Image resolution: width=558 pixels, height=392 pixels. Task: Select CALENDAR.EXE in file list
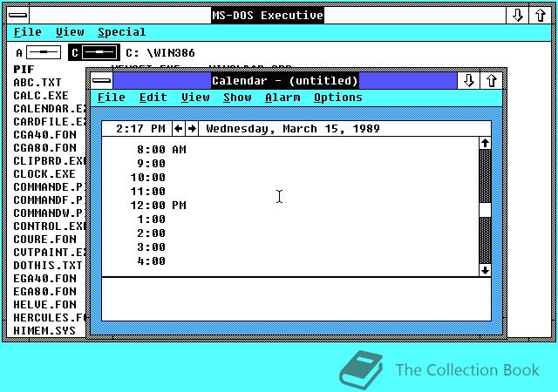50,109
